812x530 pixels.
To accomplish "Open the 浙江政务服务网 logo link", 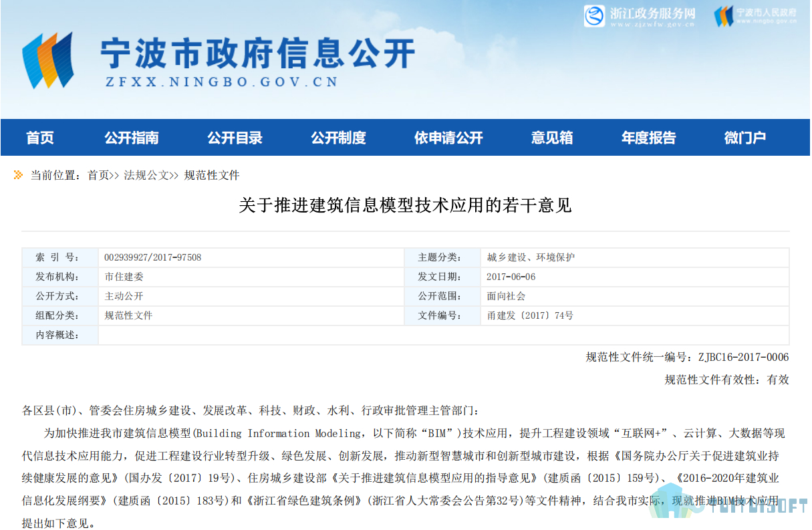I will (x=640, y=16).
